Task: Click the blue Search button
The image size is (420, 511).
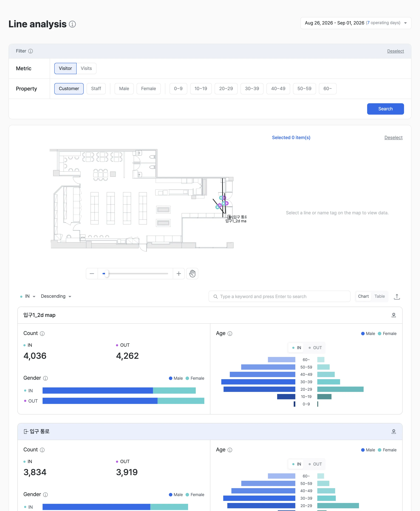Action: 385,109
